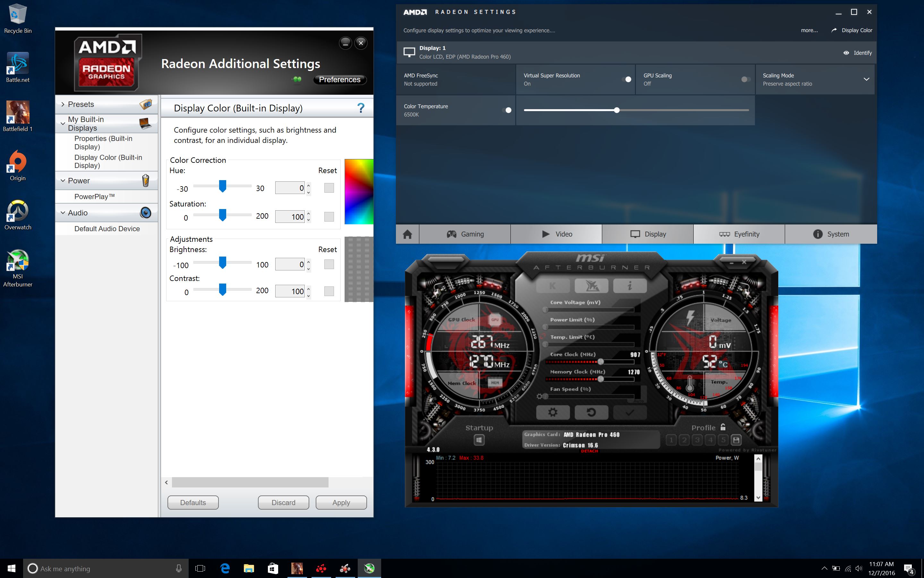The image size is (924, 578).
Task: Open the Action Center notifications
Action: [x=909, y=569]
